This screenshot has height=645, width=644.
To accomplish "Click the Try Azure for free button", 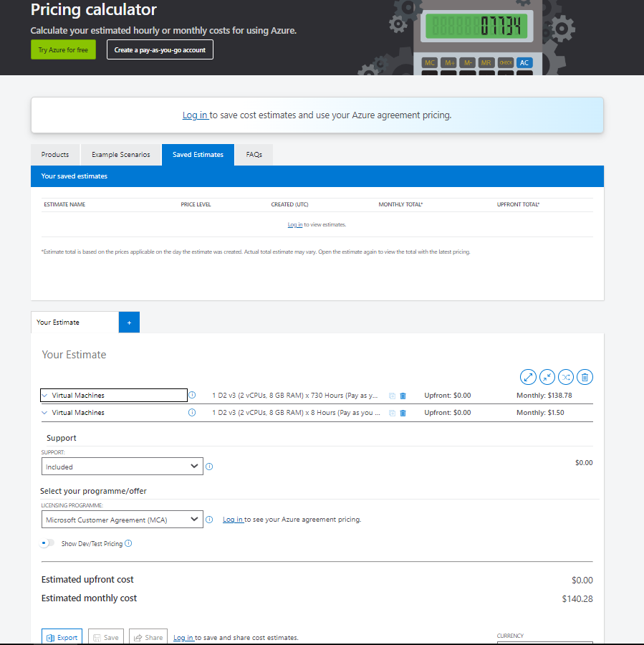I will [x=63, y=50].
